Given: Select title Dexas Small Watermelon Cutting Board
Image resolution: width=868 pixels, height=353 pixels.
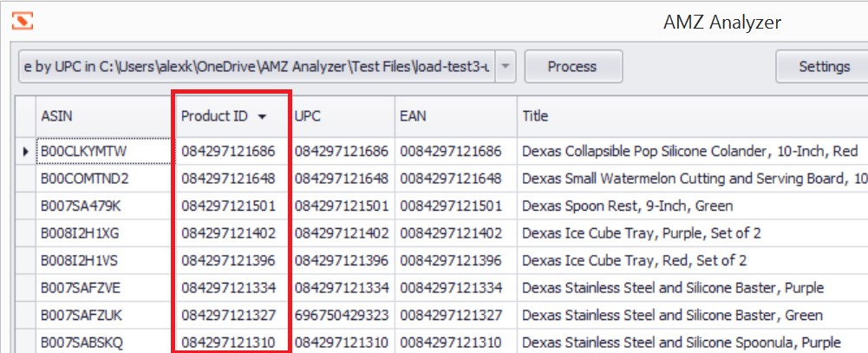Looking at the screenshot, I should click(693, 179).
